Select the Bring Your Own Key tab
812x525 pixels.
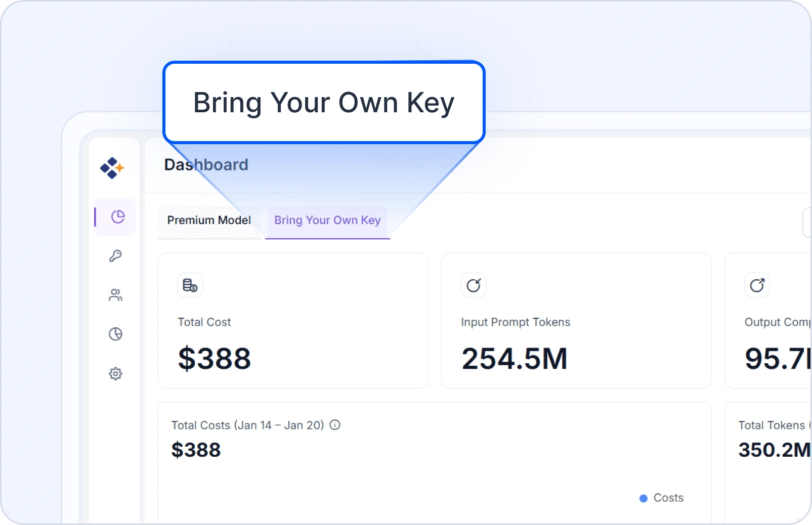coord(327,221)
